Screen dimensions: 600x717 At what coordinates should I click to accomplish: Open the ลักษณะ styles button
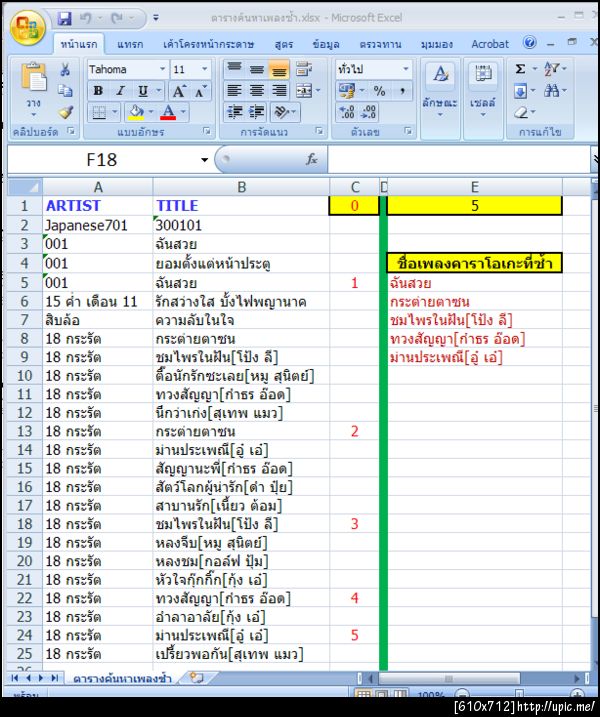[440, 91]
